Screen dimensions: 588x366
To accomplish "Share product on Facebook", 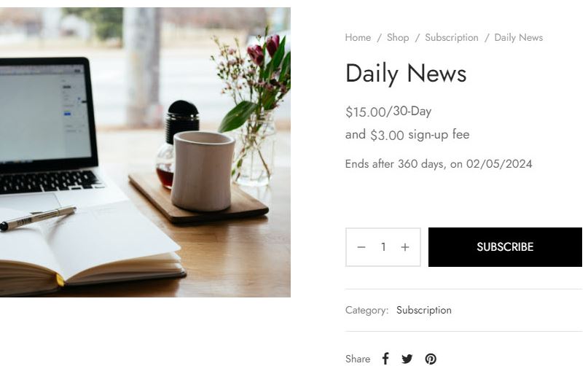I will (x=385, y=359).
